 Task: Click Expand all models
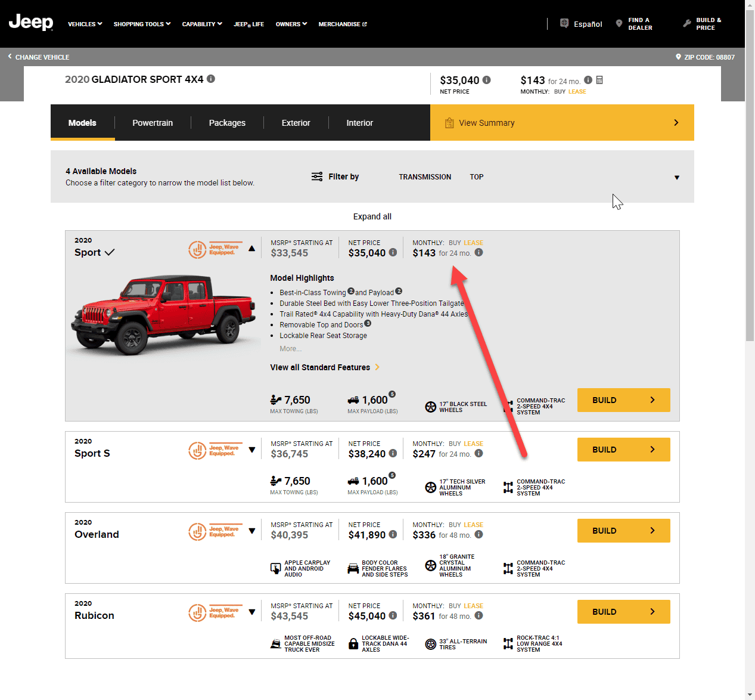pyautogui.click(x=372, y=216)
